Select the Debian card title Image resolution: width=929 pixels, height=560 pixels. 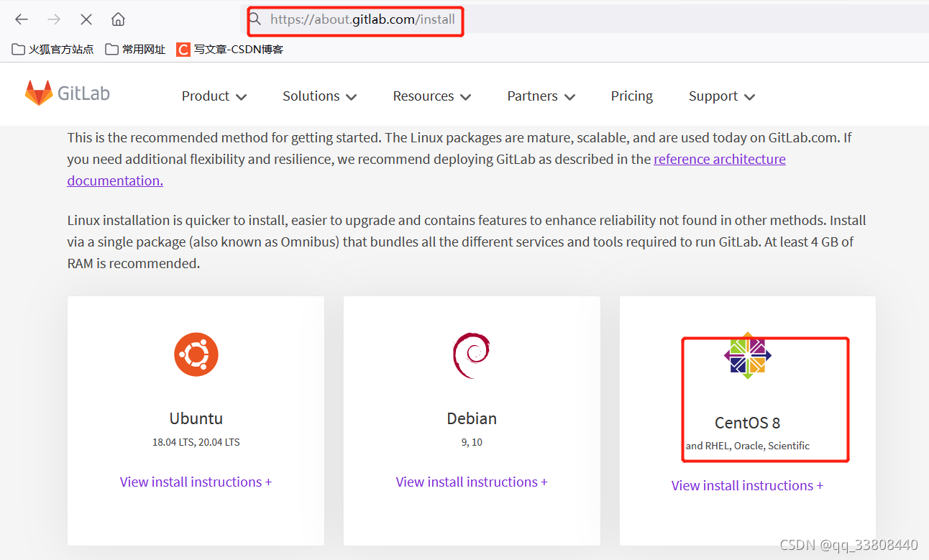pos(472,418)
